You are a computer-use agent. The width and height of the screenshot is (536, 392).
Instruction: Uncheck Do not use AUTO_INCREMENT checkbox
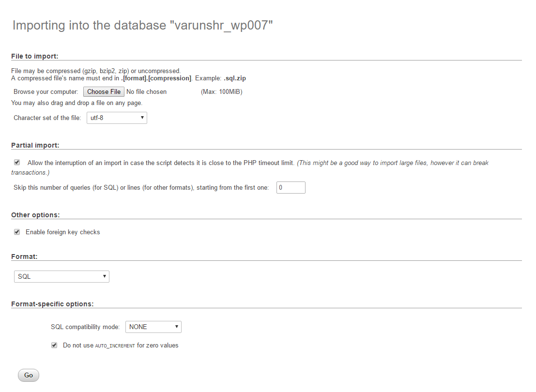54,345
